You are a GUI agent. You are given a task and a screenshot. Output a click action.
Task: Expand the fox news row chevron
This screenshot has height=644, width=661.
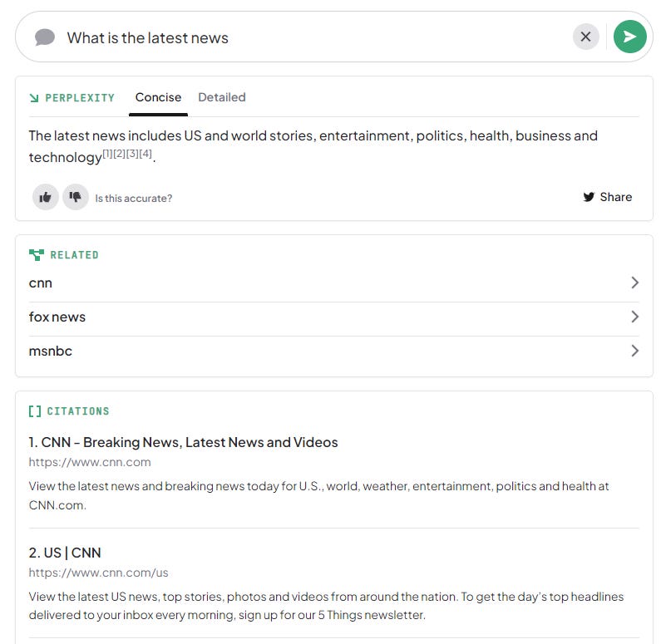click(635, 317)
